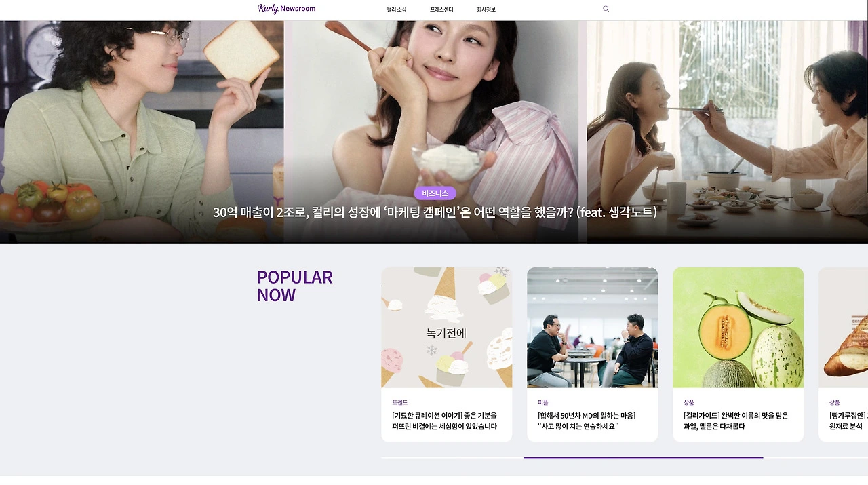
Task: Open the 프레스센터 menu
Action: [441, 9]
